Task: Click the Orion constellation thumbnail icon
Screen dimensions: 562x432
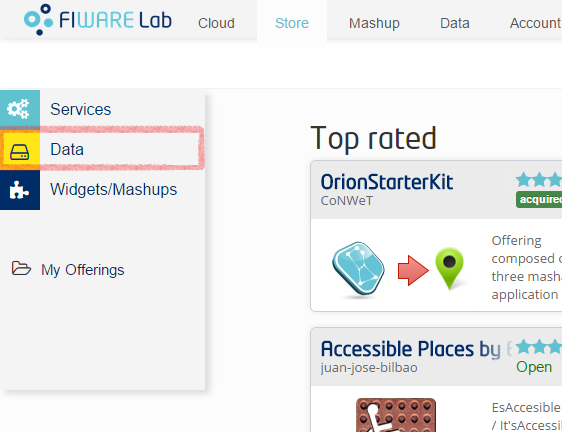Action: click(x=358, y=269)
